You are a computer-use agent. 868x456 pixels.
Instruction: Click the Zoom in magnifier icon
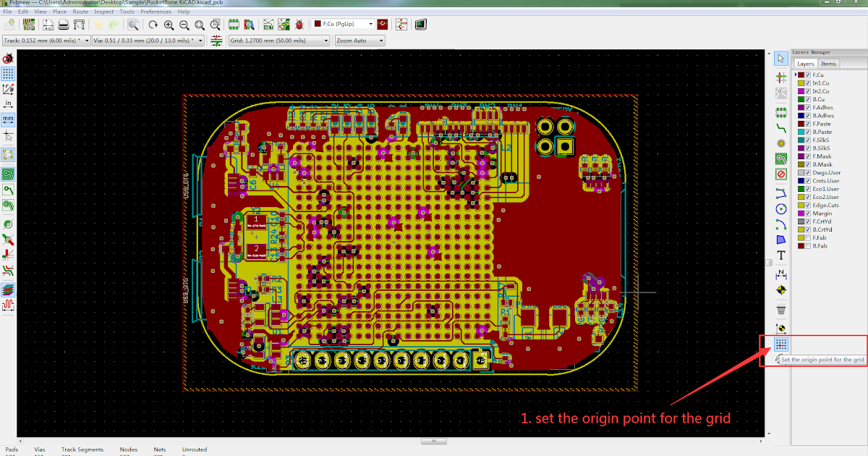click(x=168, y=25)
